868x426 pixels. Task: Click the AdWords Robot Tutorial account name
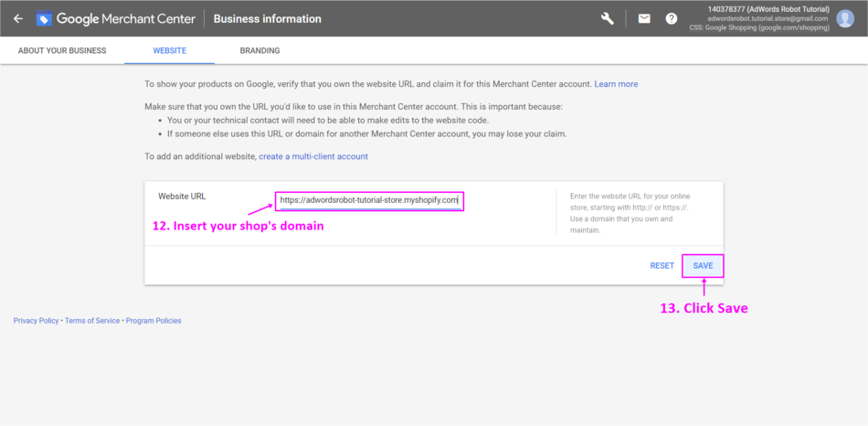tap(767, 9)
